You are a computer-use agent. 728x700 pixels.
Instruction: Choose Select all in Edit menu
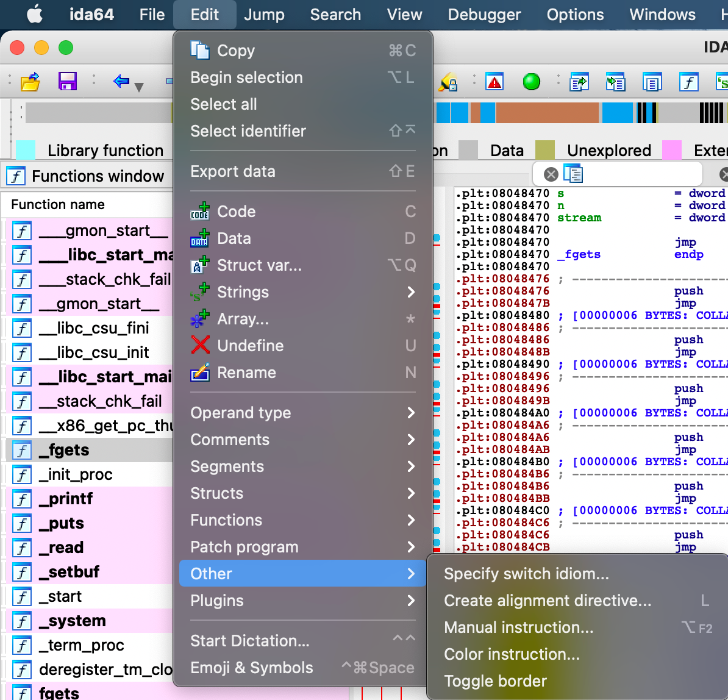[302, 104]
